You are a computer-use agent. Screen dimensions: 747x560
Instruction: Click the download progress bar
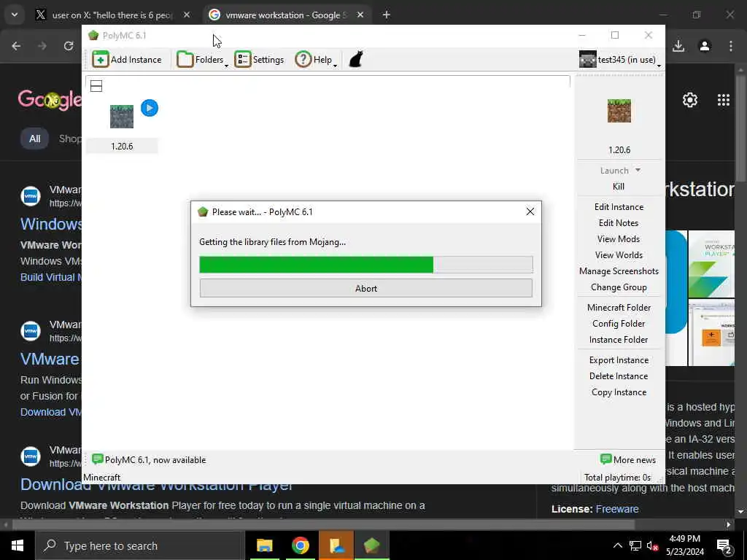pyautogui.click(x=366, y=264)
